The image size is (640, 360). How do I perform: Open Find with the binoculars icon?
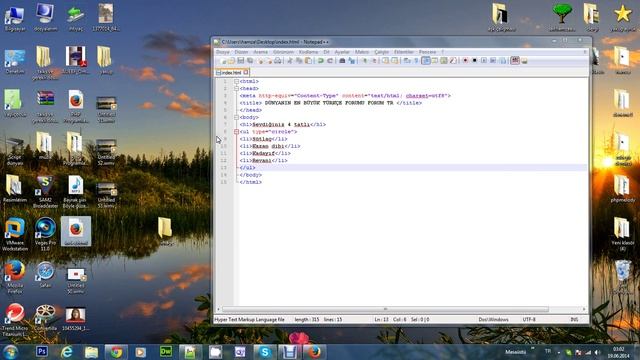(x=342, y=61)
